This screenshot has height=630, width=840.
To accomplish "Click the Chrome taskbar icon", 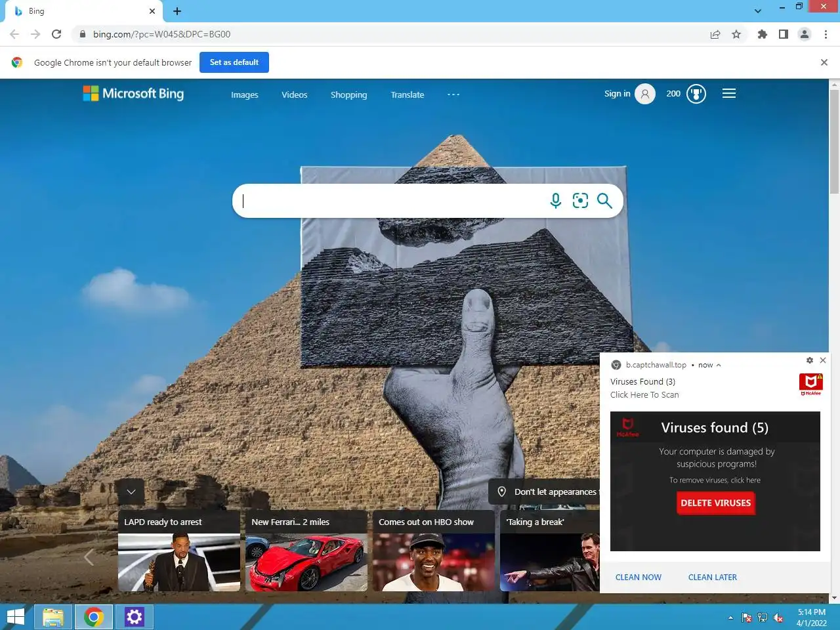I will (94, 617).
